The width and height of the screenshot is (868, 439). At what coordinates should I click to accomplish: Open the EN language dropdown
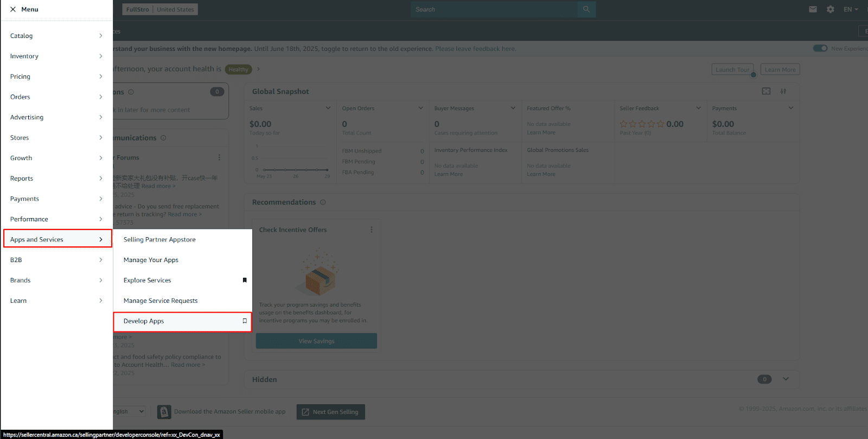click(x=851, y=9)
